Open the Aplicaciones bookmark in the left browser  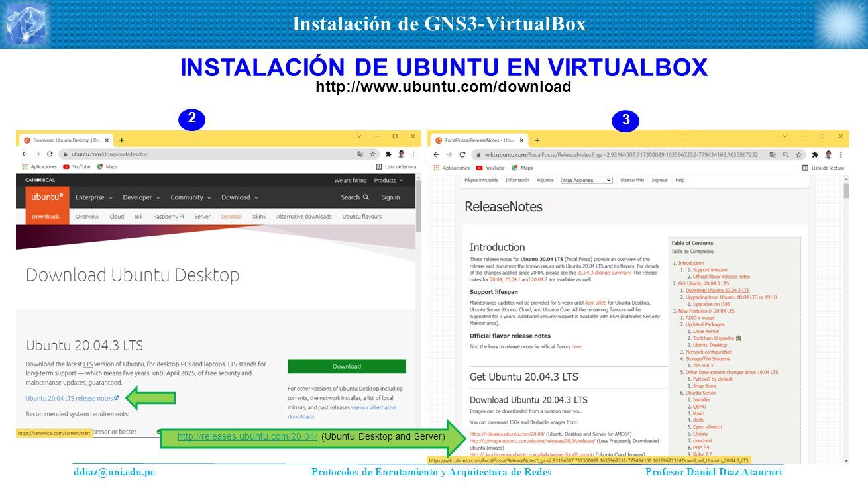coord(40,167)
